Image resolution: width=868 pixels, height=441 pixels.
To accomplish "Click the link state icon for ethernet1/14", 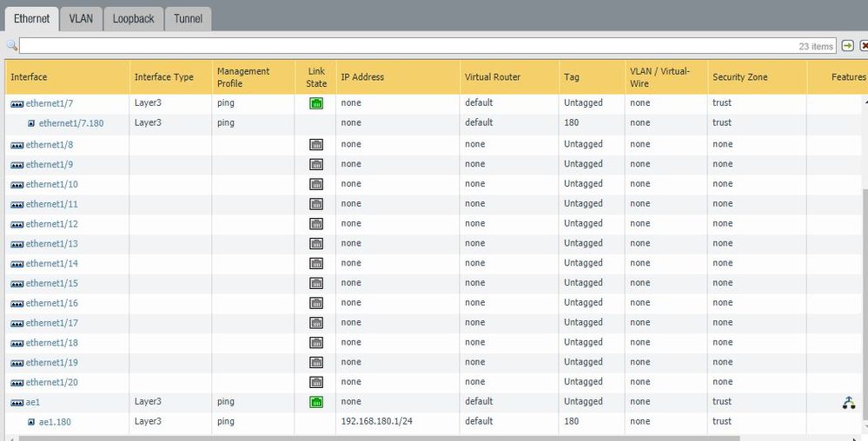I will coord(316,264).
